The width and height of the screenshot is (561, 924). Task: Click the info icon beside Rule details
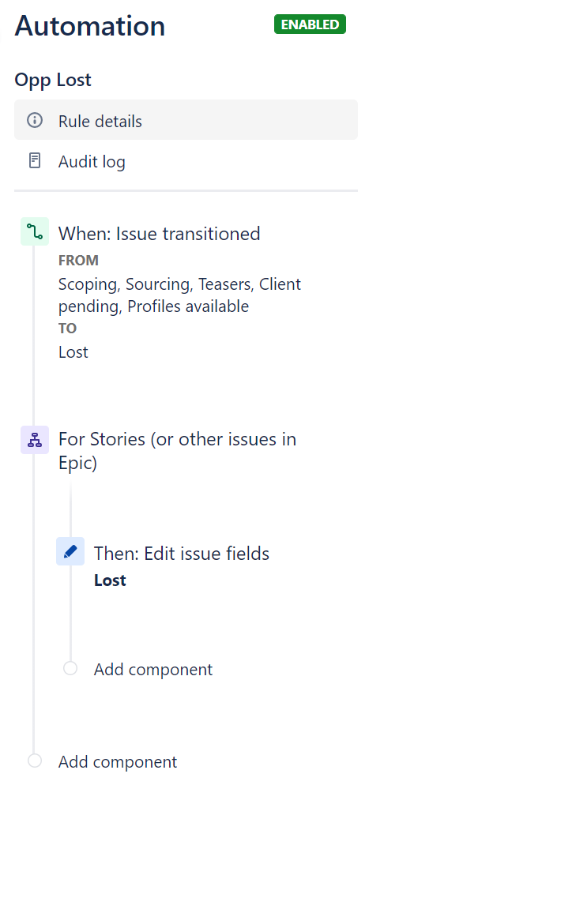pos(35,120)
